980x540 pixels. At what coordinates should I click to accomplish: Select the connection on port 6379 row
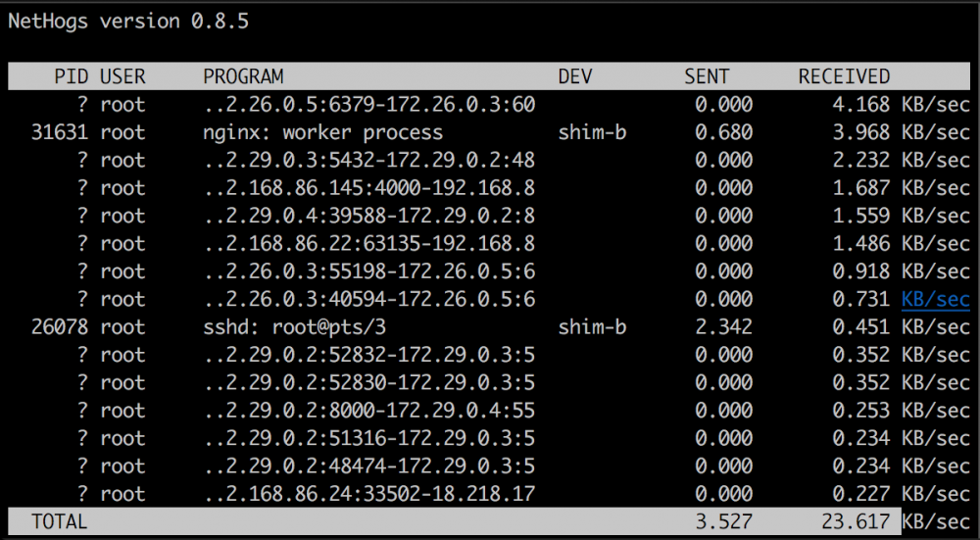click(x=490, y=105)
